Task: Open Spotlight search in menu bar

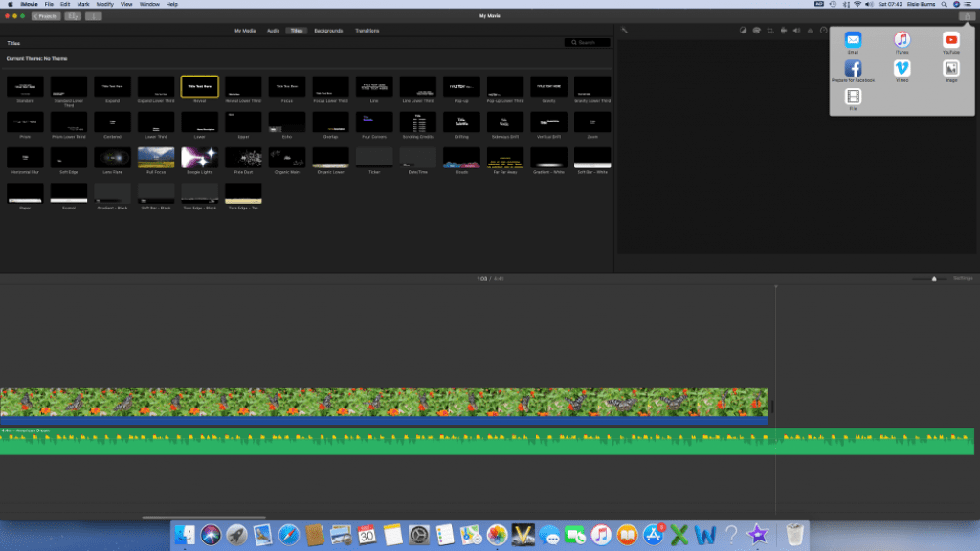Action: point(944,4)
